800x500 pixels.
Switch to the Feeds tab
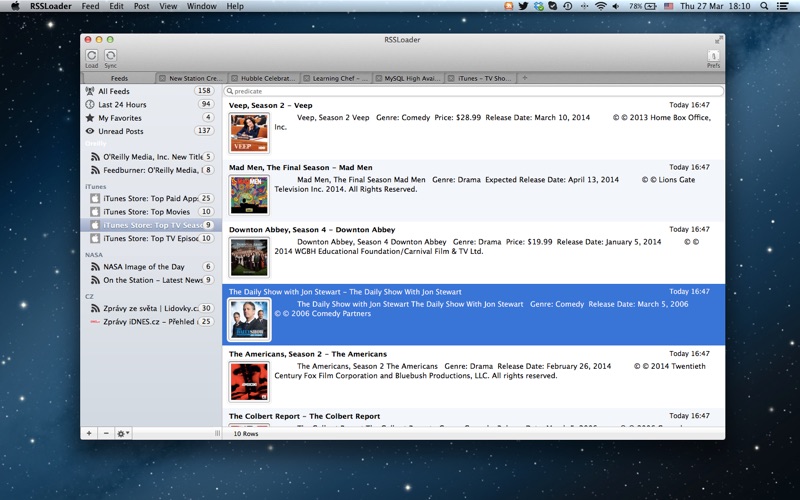coord(119,78)
